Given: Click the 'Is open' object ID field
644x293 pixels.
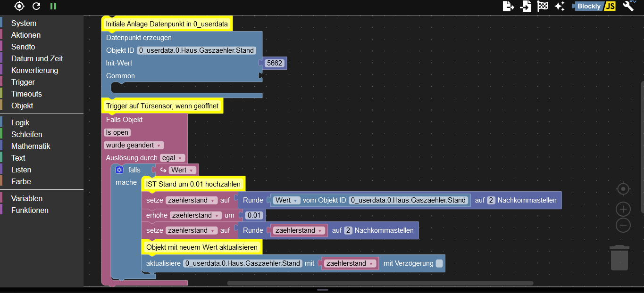Looking at the screenshot, I should point(117,132).
